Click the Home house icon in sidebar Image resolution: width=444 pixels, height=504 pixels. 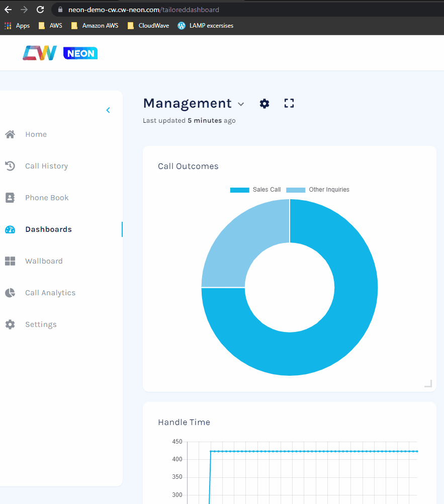[10, 134]
